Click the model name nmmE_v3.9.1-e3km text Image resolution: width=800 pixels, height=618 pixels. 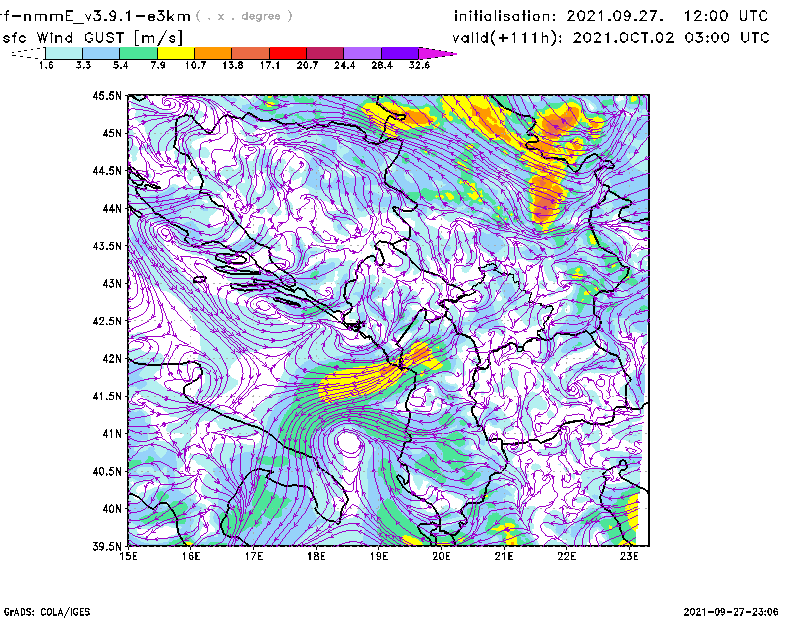pos(106,16)
